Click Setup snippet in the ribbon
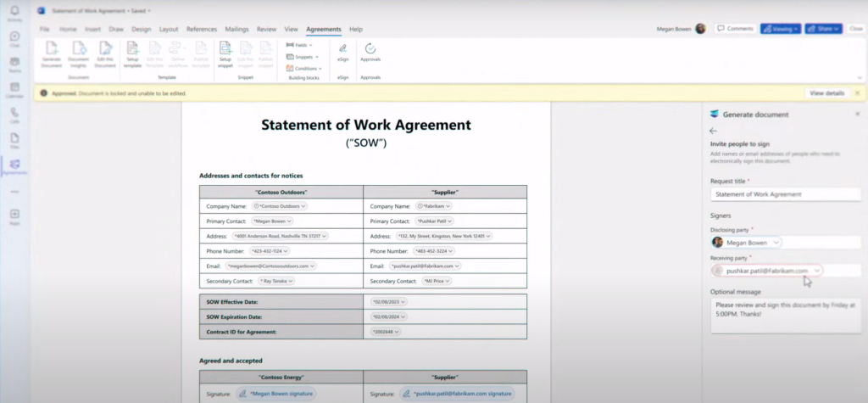The width and height of the screenshot is (868, 403). click(225, 54)
